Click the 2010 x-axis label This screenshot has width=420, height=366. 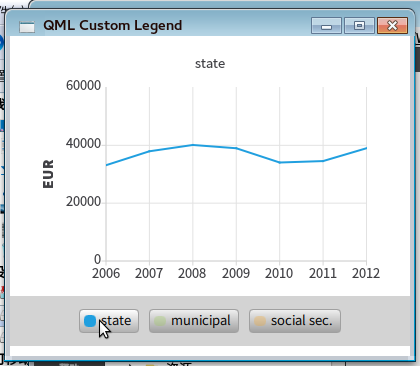click(x=279, y=273)
